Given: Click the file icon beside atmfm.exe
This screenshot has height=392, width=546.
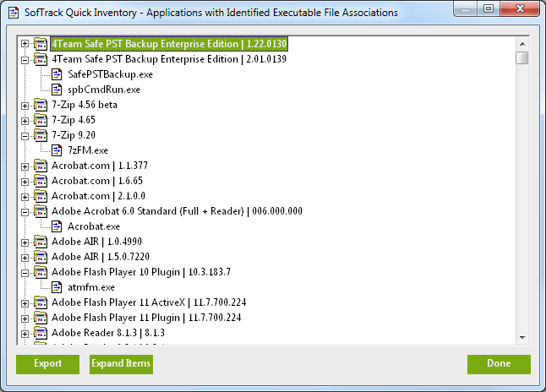Looking at the screenshot, I should pyautogui.click(x=57, y=287).
